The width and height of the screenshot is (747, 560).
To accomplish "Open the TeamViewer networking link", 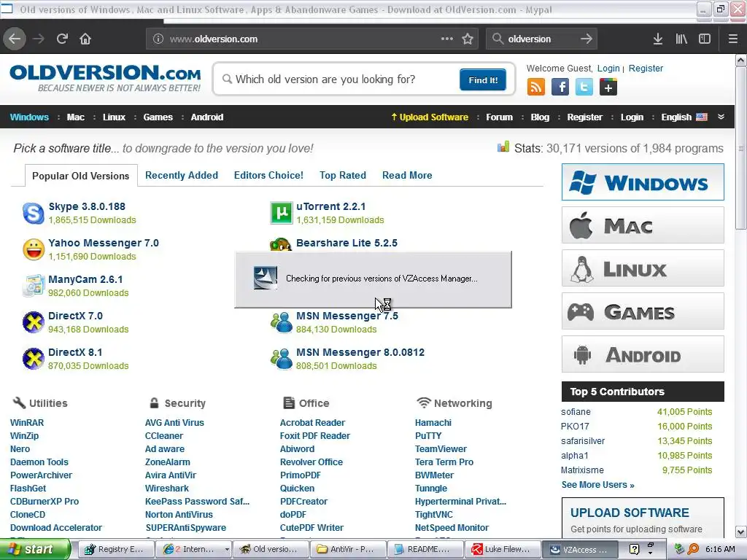I will coord(441,448).
